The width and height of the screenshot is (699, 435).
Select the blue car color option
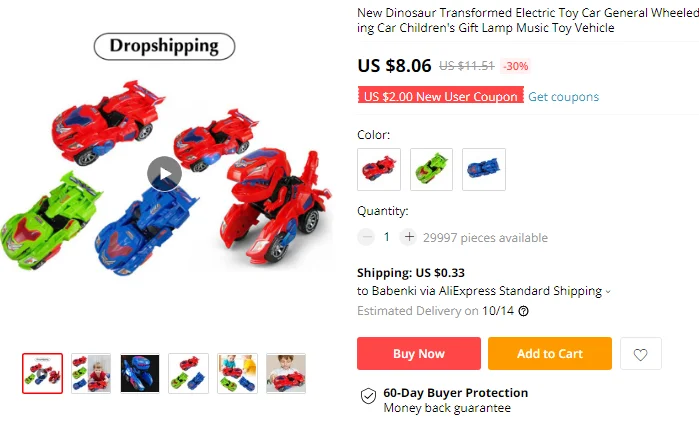pos(484,169)
